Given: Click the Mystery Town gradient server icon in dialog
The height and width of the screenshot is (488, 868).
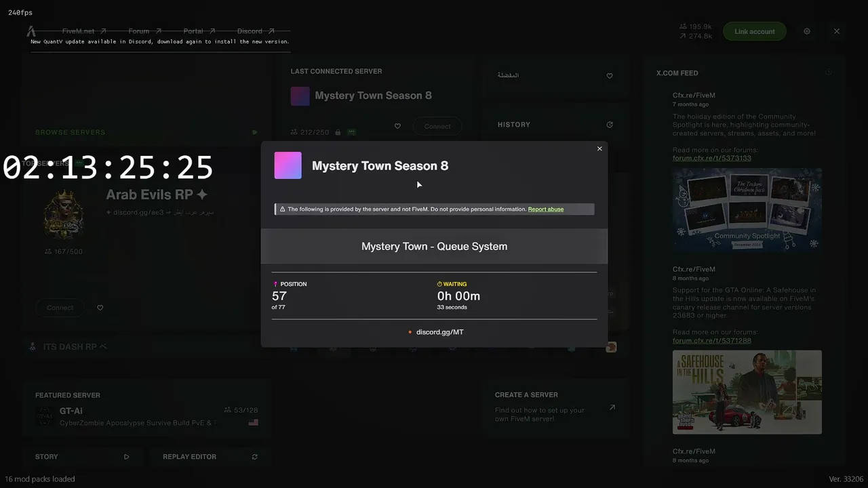Looking at the screenshot, I should 288,165.
